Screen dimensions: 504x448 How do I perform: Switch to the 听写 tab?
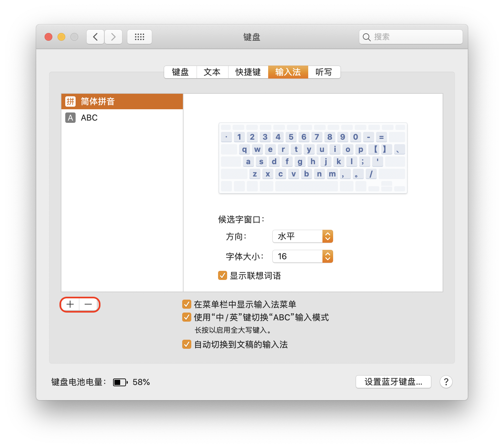click(x=324, y=72)
